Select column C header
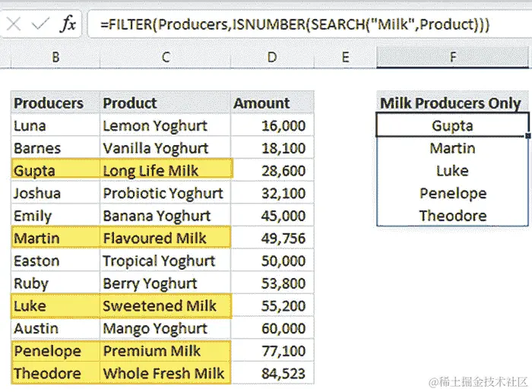532x392 pixels. (x=166, y=57)
